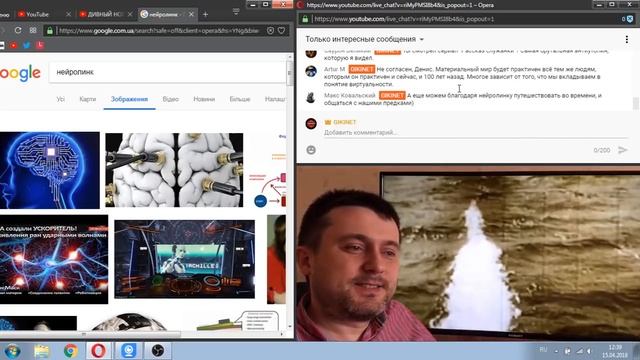Image resolution: width=640 pixels, height=360 pixels.
Task: Open the Усі search results tab
Action: 60,99
